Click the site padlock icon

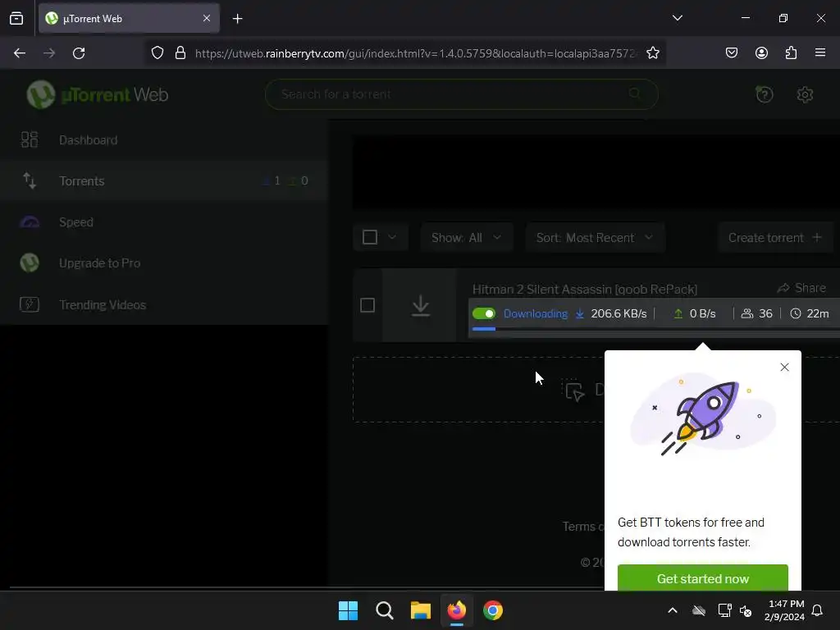click(x=180, y=53)
